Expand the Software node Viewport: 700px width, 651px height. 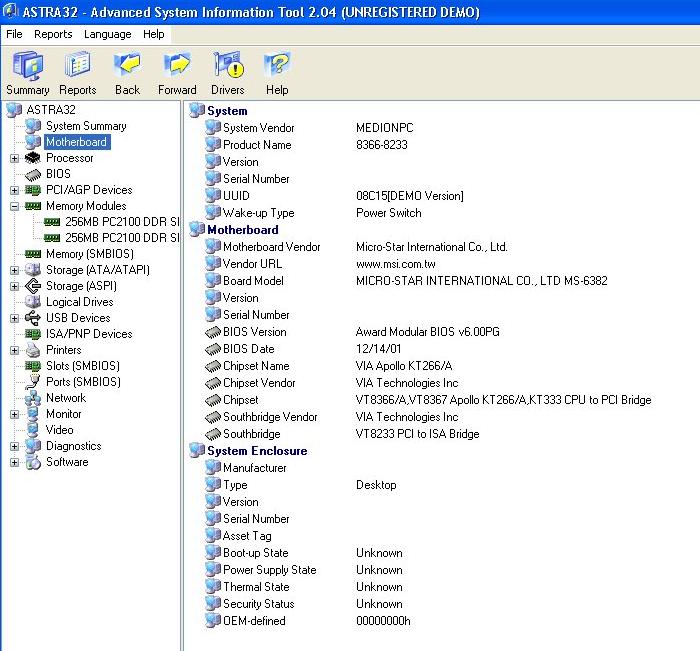tap(14, 463)
